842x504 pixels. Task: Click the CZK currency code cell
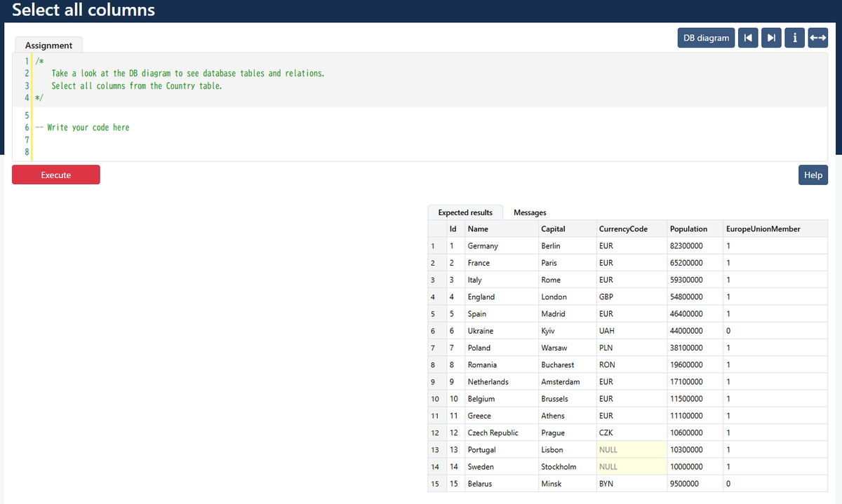coord(631,433)
